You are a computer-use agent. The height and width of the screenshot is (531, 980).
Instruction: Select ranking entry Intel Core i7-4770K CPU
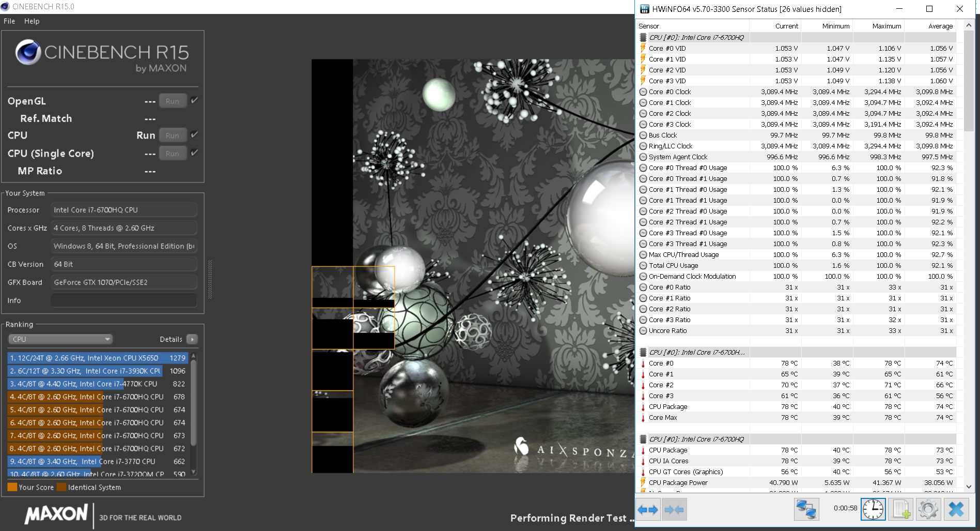pyautogui.click(x=98, y=384)
